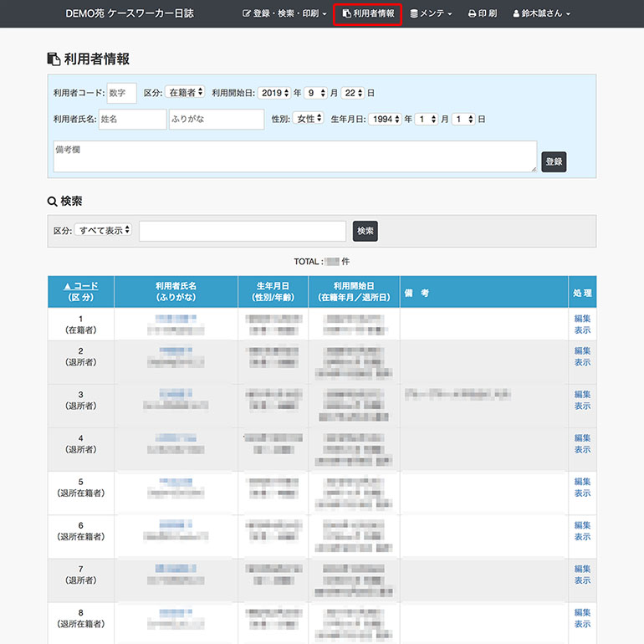Image resolution: width=644 pixels, height=644 pixels.
Task: Click into the 備考欄 textarea
Action: [295, 156]
